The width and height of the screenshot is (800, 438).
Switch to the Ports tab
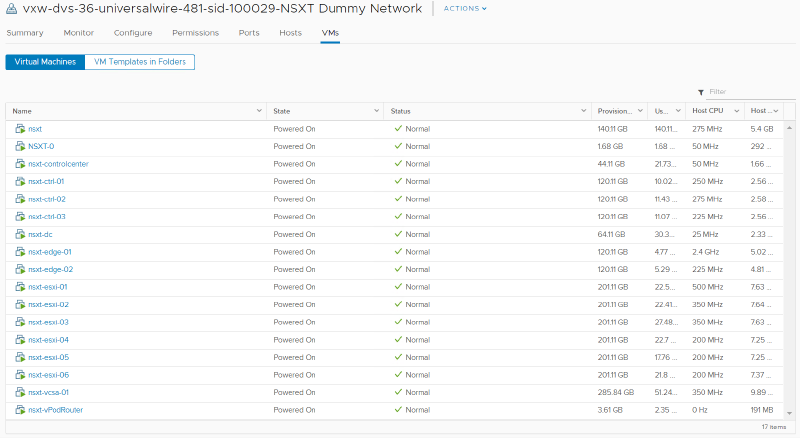(x=249, y=33)
